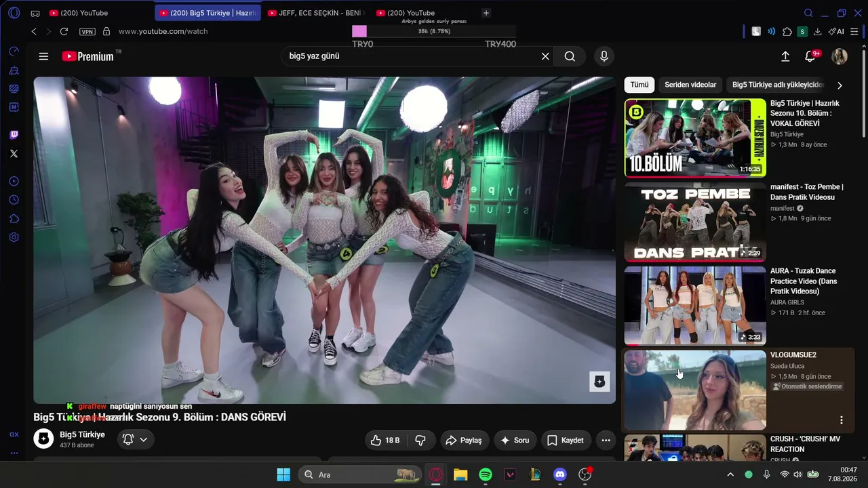Open the Windows Start button
Screen dimensions: 868x488
click(x=283, y=474)
